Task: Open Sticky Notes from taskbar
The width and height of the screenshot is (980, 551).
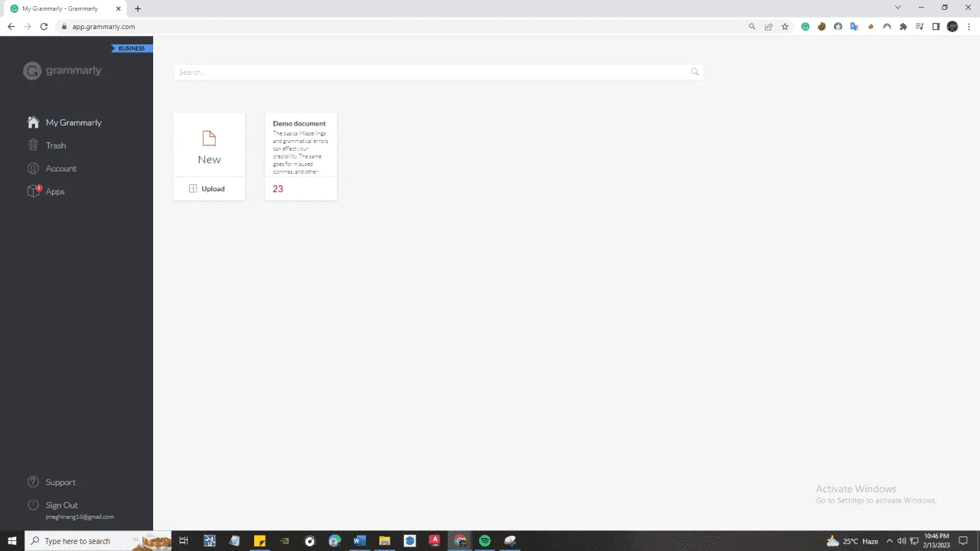Action: [260, 541]
